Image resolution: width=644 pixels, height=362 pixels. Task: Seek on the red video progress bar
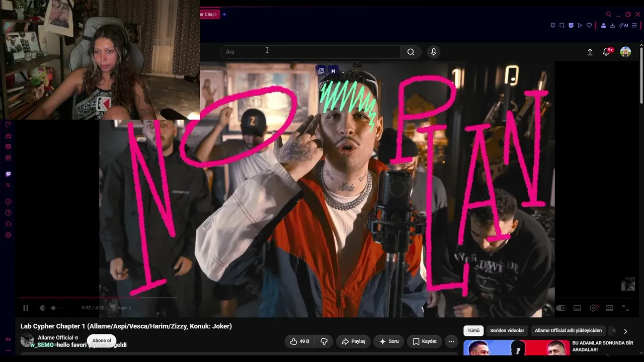pos(98,297)
